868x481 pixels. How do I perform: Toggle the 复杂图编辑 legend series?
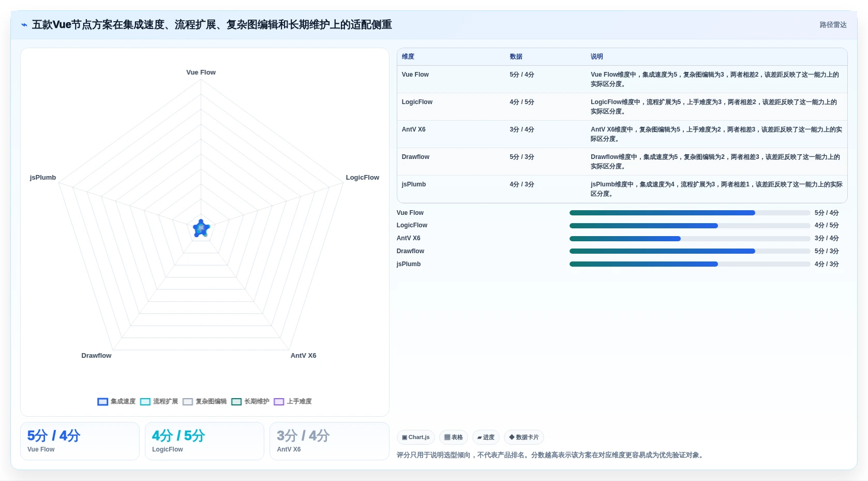[x=204, y=401]
